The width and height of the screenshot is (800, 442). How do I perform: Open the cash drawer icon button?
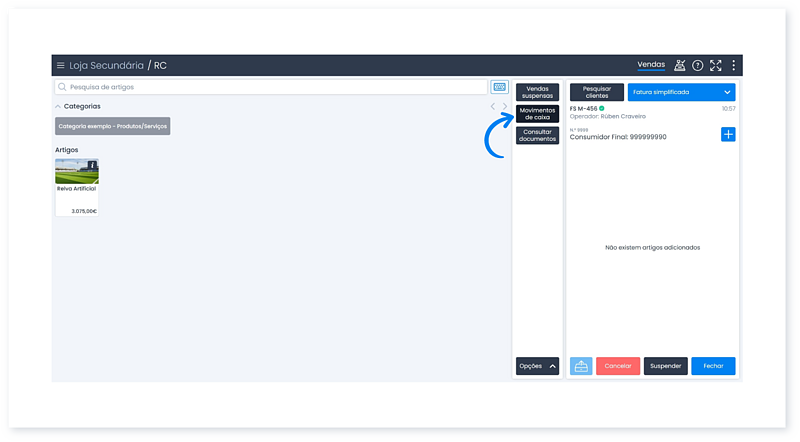click(581, 366)
